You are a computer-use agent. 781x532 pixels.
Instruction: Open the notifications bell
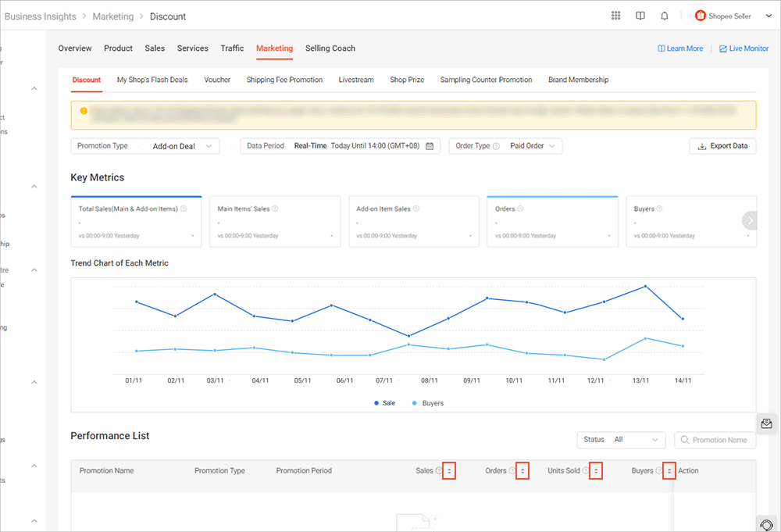(665, 16)
